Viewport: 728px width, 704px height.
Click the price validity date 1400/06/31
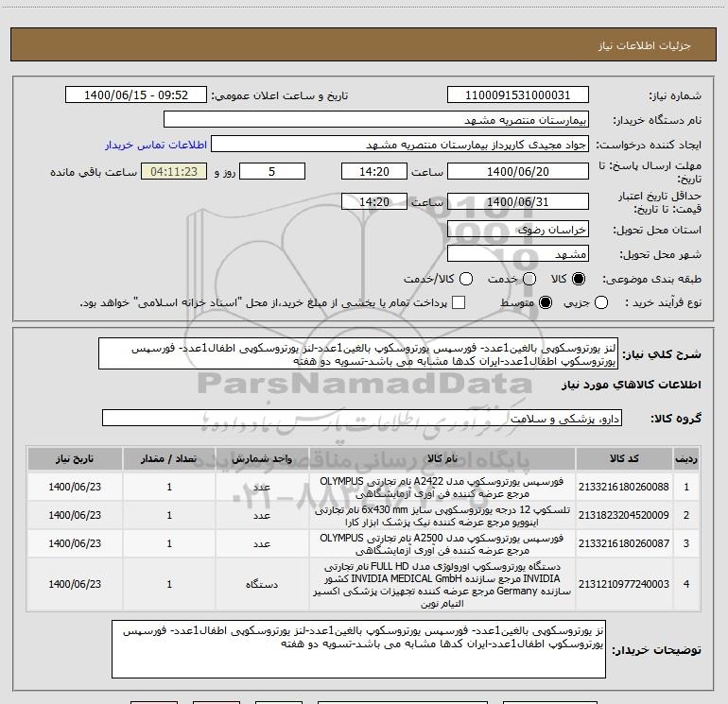[x=518, y=201]
